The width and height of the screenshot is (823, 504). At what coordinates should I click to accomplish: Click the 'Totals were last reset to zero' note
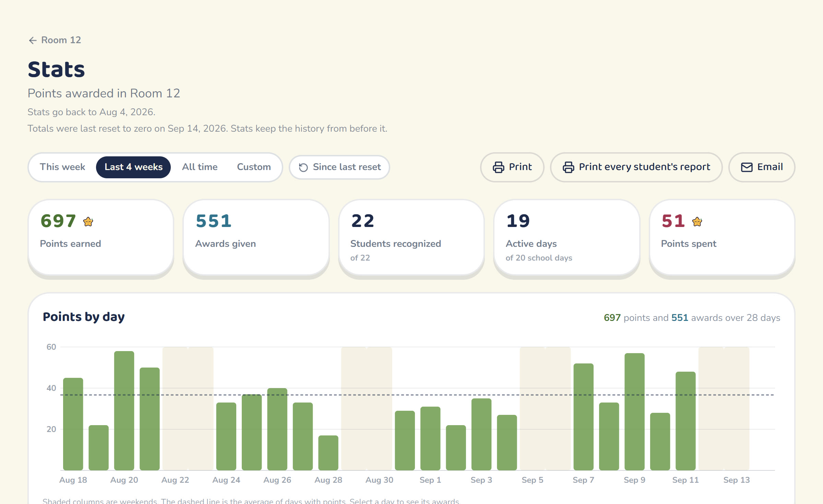[x=207, y=129]
